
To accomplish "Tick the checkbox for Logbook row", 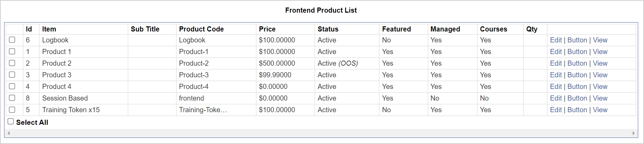I will click(x=12, y=40).
